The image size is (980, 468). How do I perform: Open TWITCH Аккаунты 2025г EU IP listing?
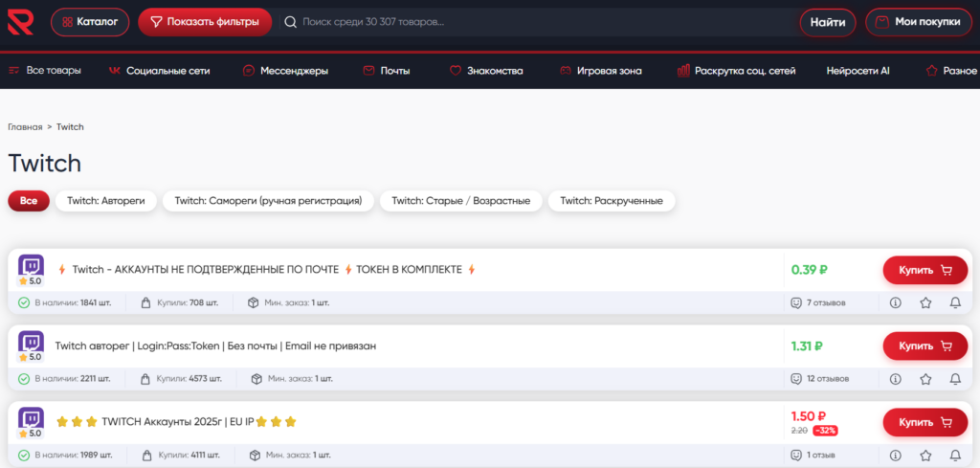(176, 422)
